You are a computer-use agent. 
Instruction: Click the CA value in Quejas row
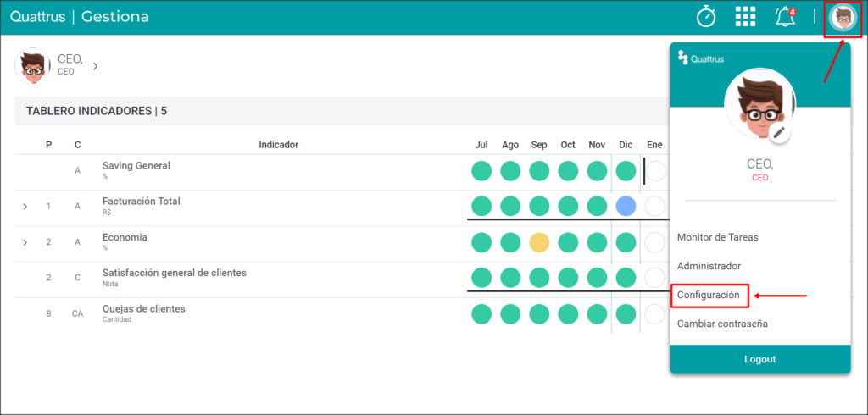(x=77, y=313)
